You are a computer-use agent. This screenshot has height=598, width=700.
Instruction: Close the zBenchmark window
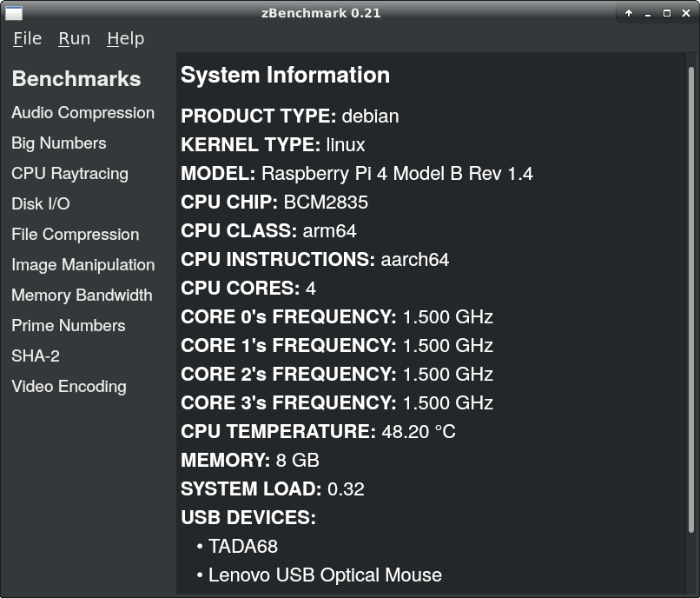pos(686,13)
